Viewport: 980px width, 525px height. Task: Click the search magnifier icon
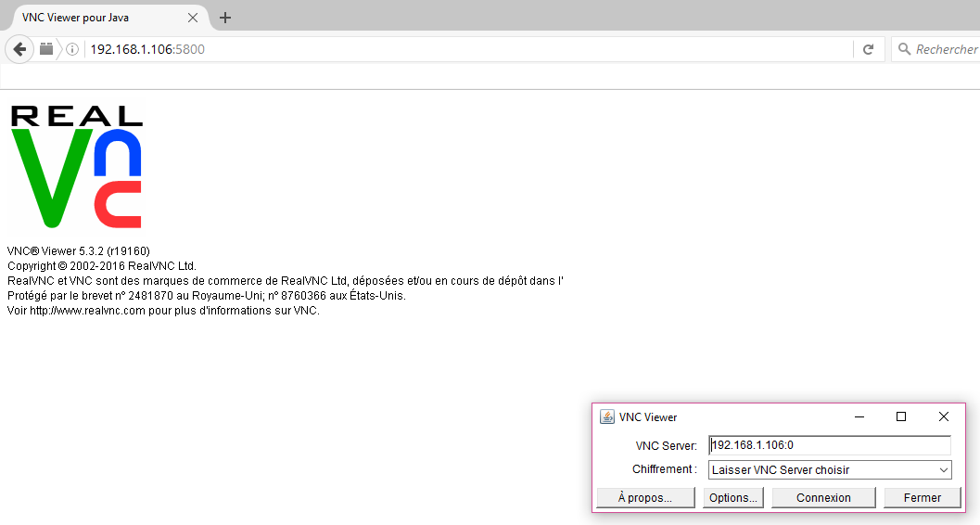coord(904,49)
